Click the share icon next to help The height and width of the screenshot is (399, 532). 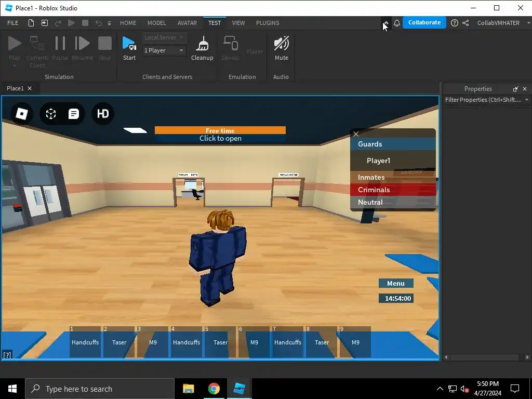(465, 23)
